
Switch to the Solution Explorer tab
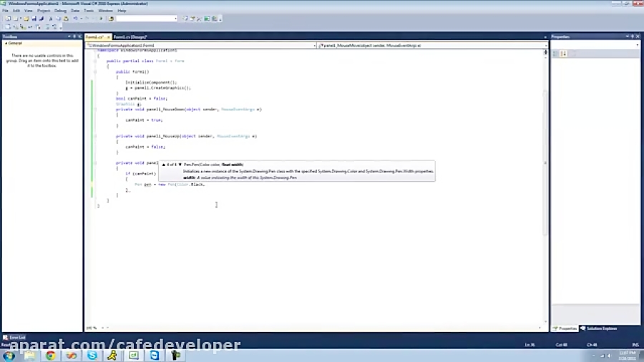click(x=598, y=328)
